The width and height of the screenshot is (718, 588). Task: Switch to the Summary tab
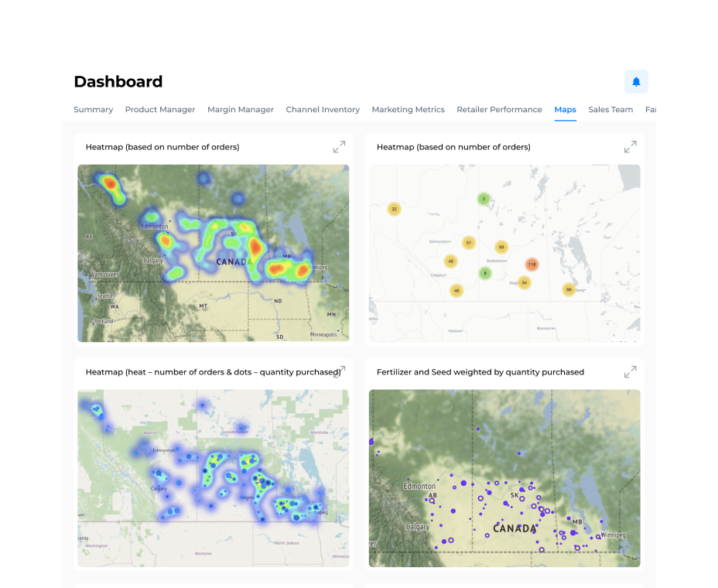click(x=94, y=109)
